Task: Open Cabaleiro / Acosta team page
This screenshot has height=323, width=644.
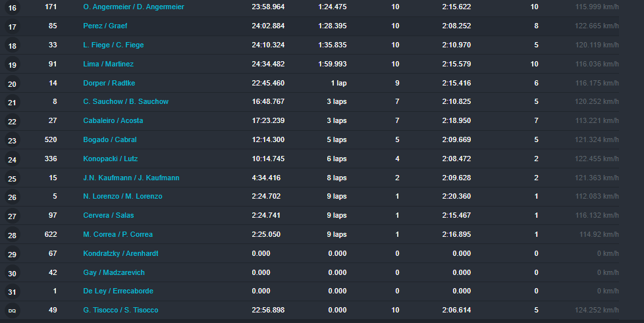Action: tap(113, 120)
